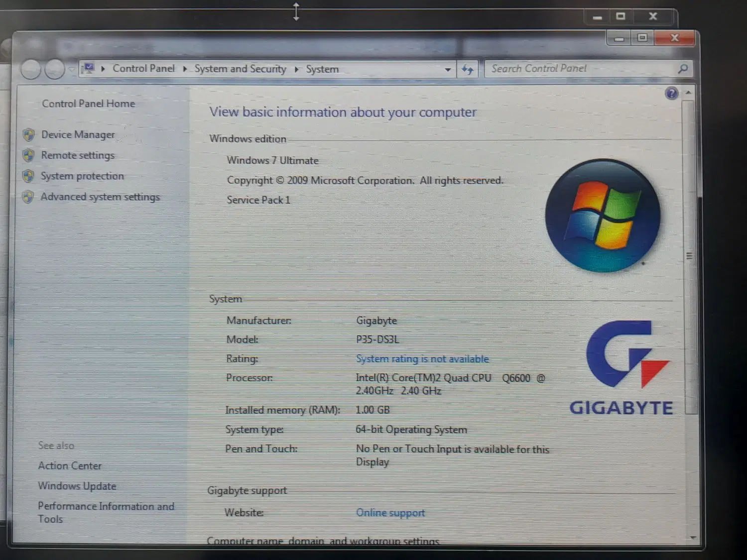
Task: Click System rating is not available link
Action: click(x=422, y=359)
